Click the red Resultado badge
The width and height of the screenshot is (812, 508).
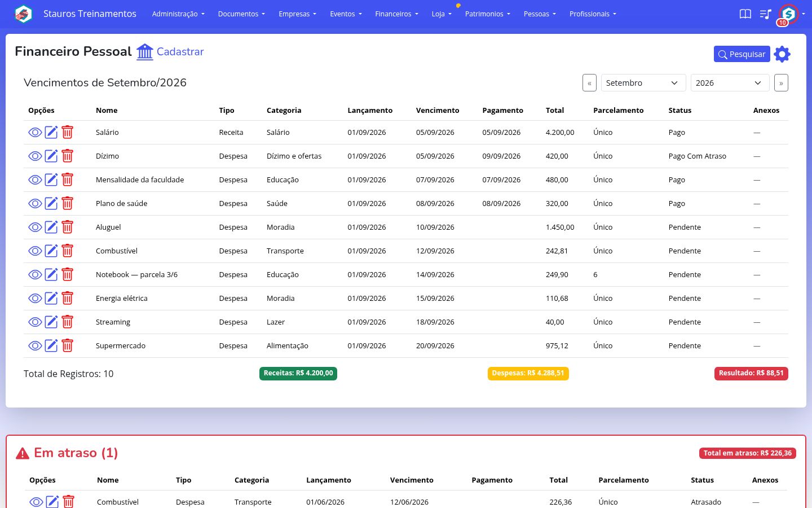click(751, 373)
